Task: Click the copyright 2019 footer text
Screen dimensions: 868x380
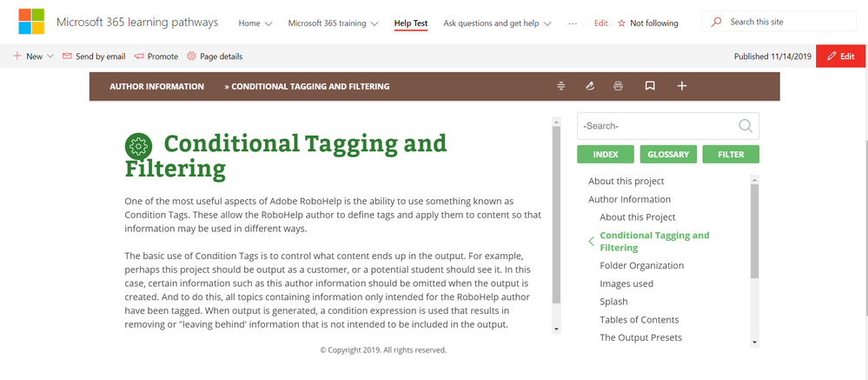Action: tap(383, 350)
